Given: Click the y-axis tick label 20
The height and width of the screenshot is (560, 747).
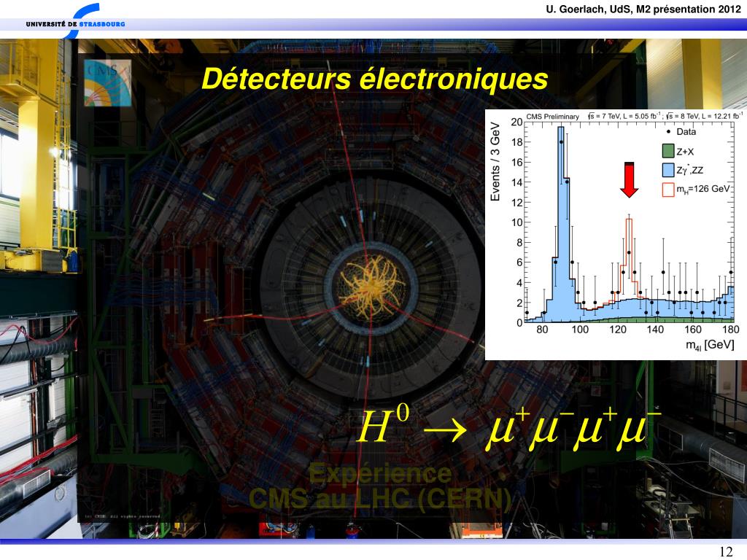Looking at the screenshot, I should pos(516,122).
